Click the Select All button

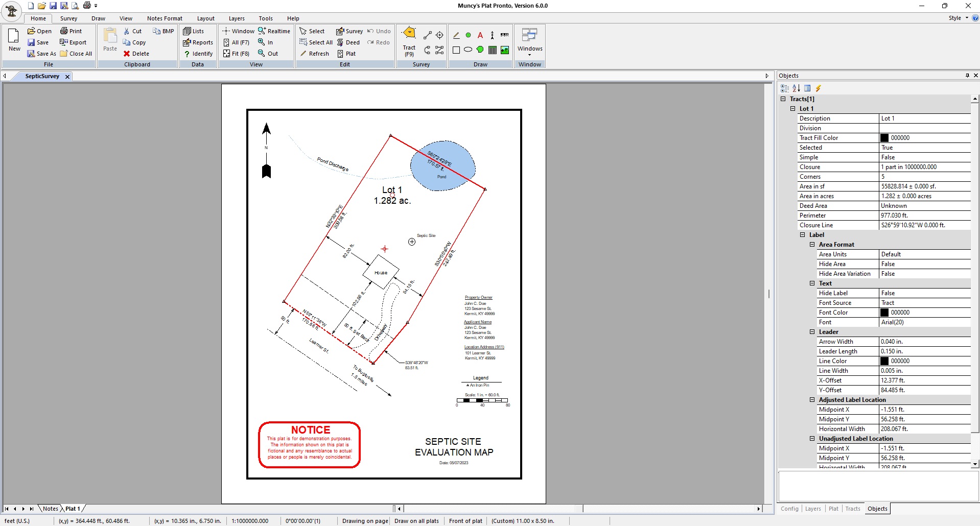coord(316,42)
